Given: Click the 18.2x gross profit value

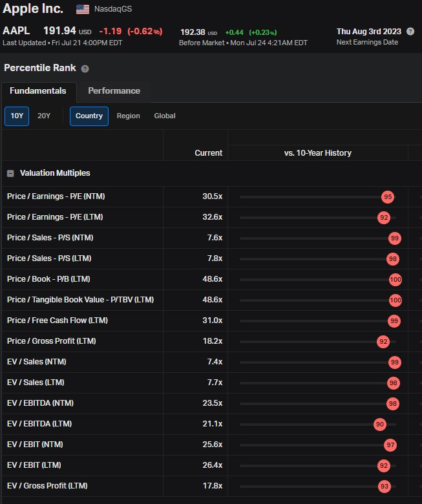Looking at the screenshot, I should tap(213, 341).
